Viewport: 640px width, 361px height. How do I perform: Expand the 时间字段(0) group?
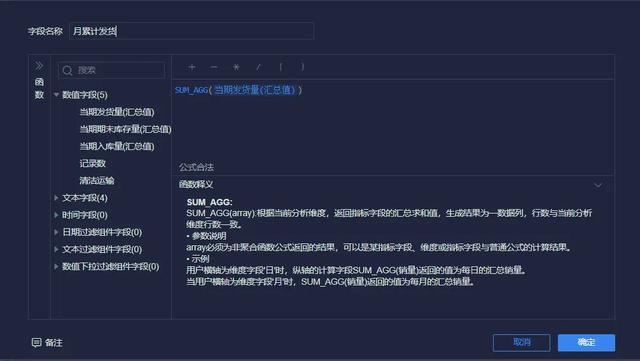56,215
